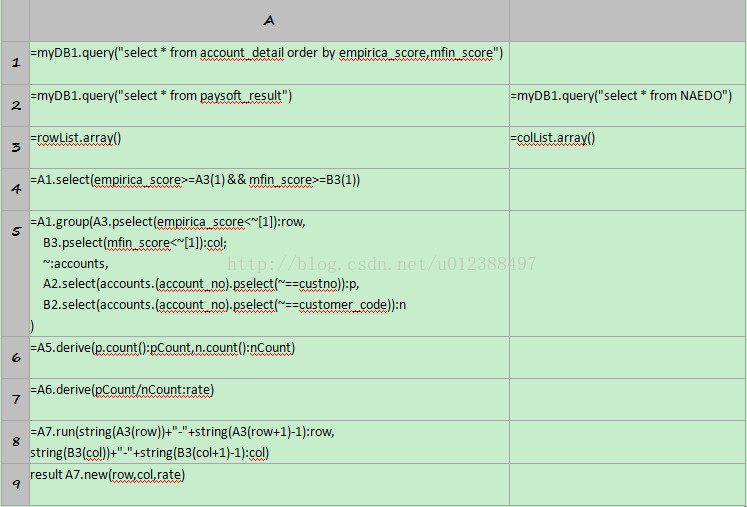Select cell with =A6.derive rate formula
747x507 pixels.
(x=269, y=399)
